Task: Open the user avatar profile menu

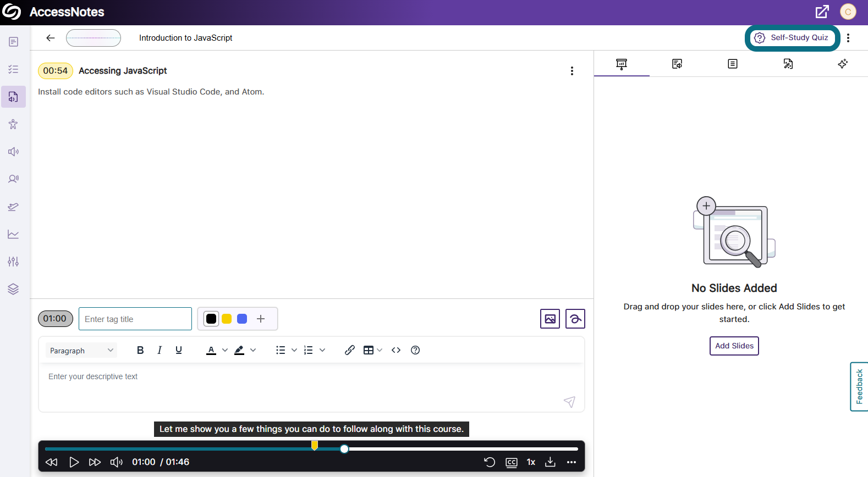Action: [x=848, y=12]
